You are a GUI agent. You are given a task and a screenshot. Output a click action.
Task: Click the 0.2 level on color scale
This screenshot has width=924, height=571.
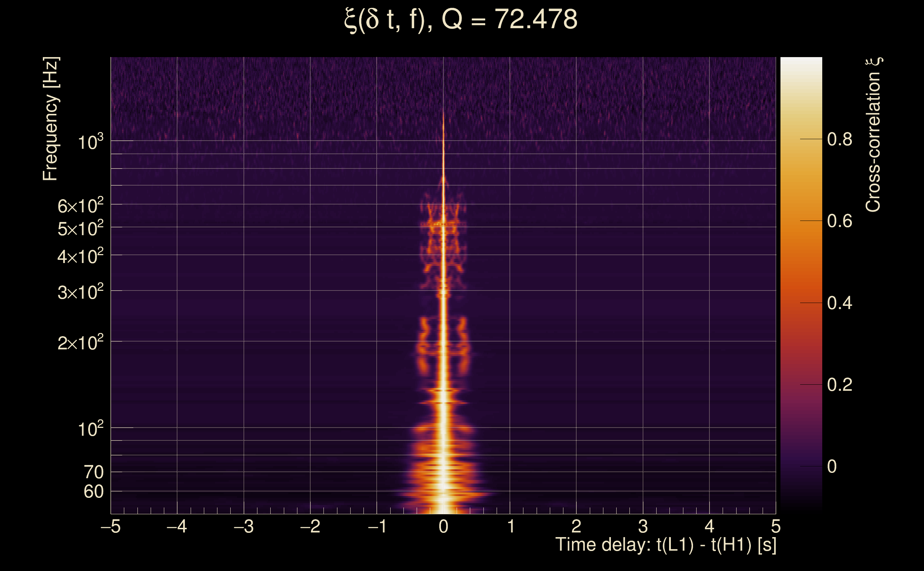[839, 385]
